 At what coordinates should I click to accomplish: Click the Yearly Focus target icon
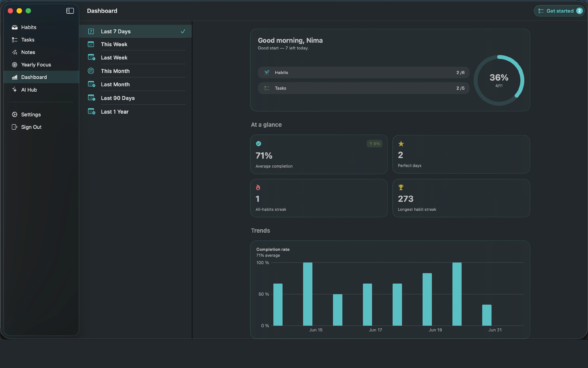coord(14,64)
